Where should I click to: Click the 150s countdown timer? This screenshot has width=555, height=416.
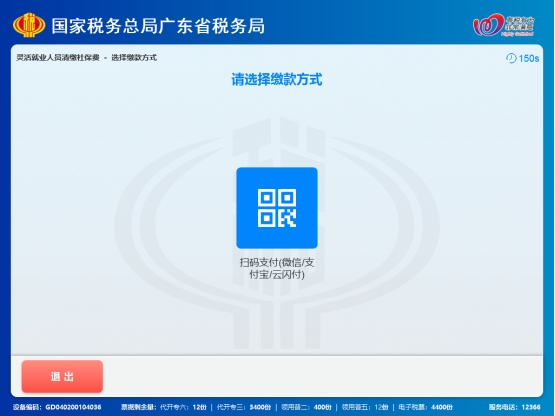528,58
